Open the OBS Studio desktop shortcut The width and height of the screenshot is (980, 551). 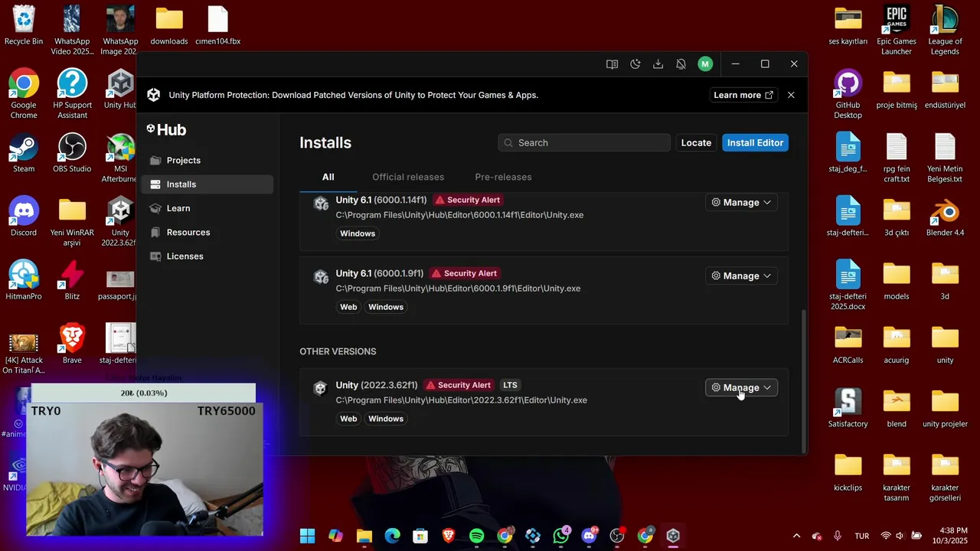pos(72,153)
